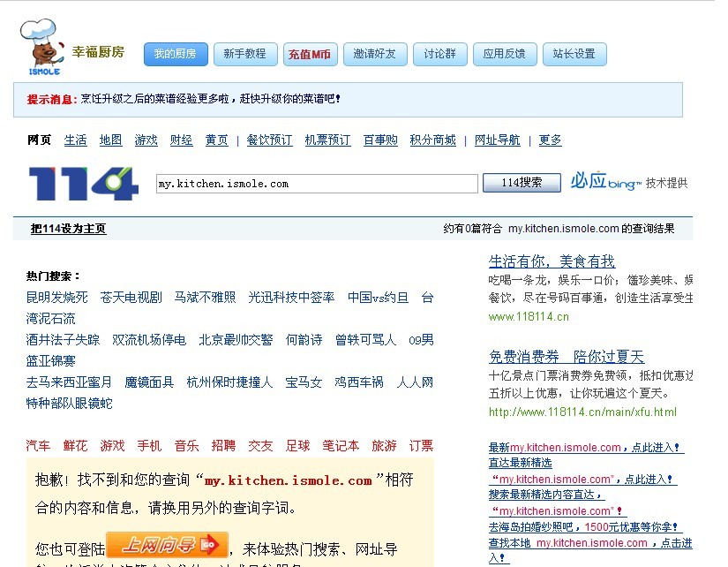
Task: Click the red 鲜花 category link
Action: (x=75, y=446)
